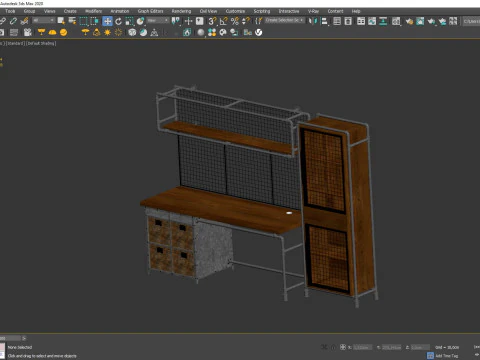Click the Unlink Selection tool
480x360 pixels.
pyautogui.click(x=13, y=21)
